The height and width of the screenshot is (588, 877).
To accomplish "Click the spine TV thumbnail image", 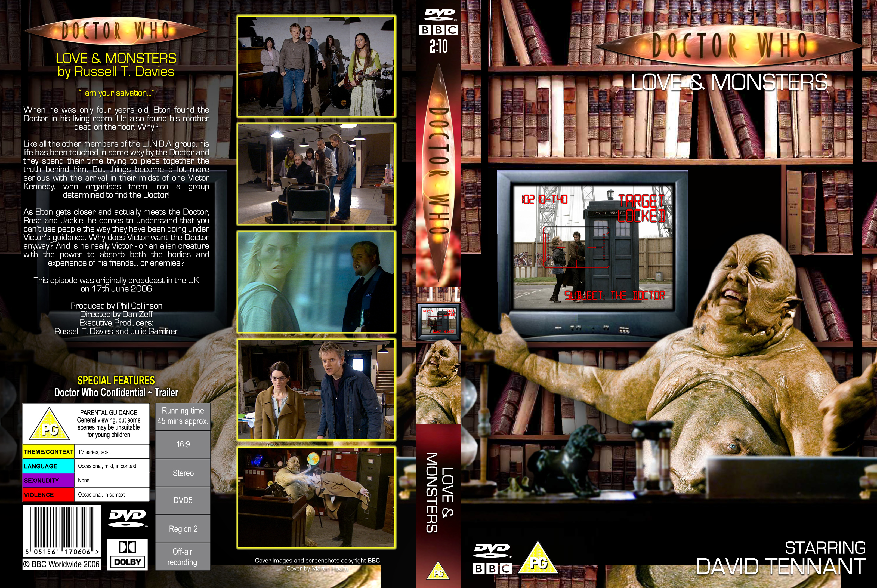I will point(439,322).
